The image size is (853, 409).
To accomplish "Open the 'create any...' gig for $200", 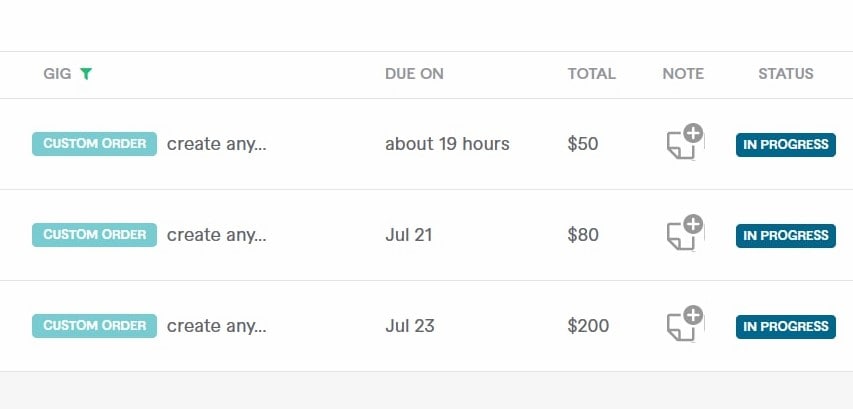I will (217, 326).
